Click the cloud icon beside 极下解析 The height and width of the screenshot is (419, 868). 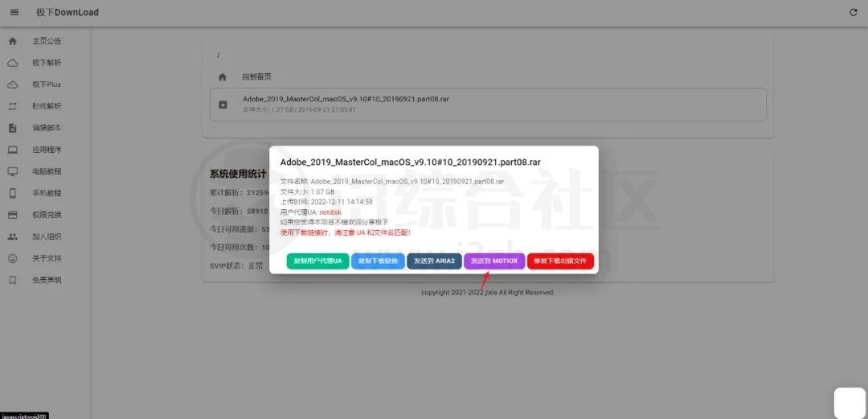pyautogui.click(x=13, y=64)
